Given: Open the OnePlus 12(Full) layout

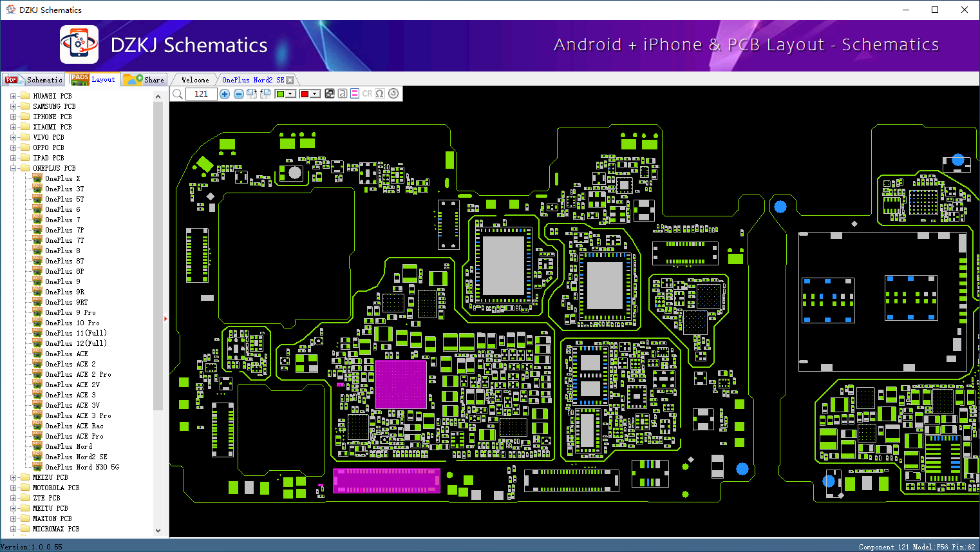Looking at the screenshot, I should point(76,343).
